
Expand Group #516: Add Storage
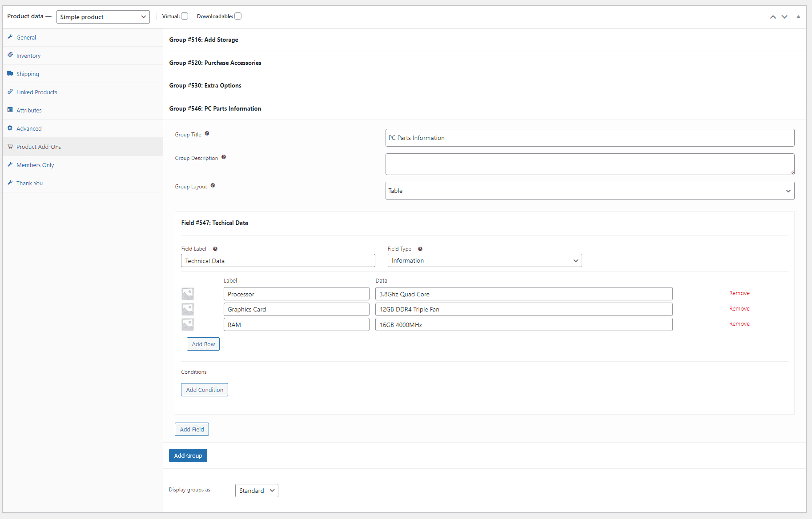click(485, 40)
